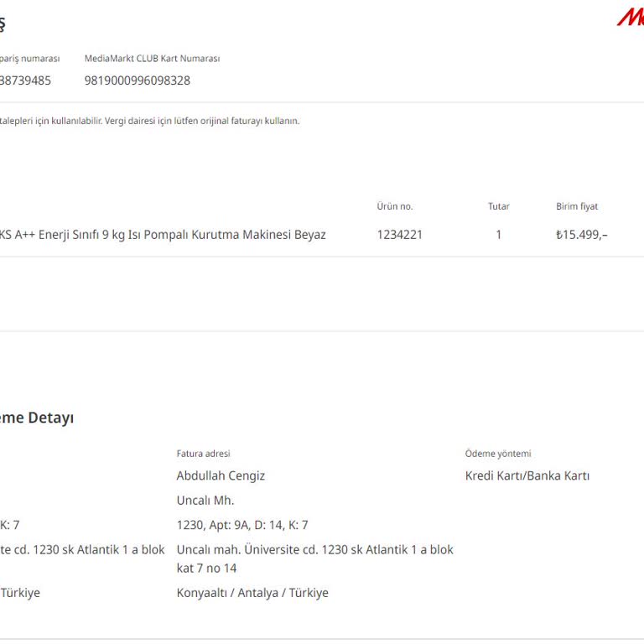This screenshot has width=644, height=644.
Task: Click the '1230, Apt: 9A, D: 14, K: 7' line
Action: 242,525
